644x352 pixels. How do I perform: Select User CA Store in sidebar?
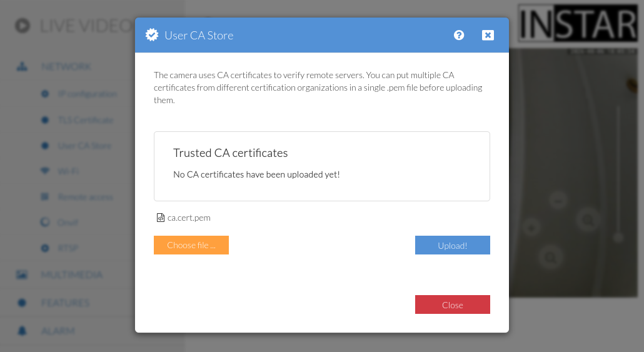point(84,146)
